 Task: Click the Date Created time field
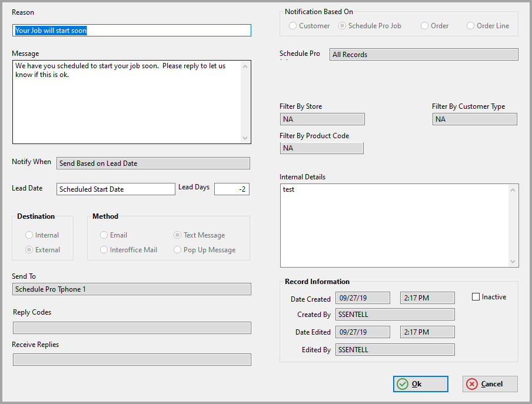tap(427, 298)
